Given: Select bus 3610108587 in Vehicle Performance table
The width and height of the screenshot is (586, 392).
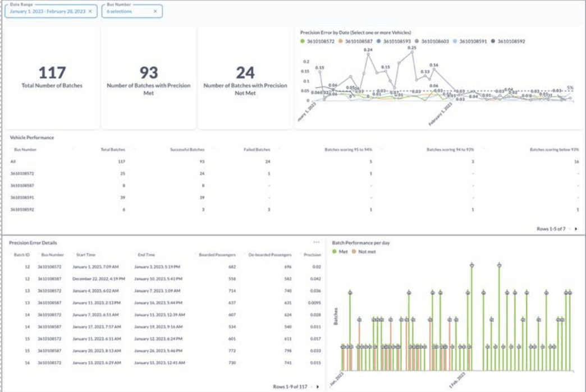Looking at the screenshot, I should 22,186.
